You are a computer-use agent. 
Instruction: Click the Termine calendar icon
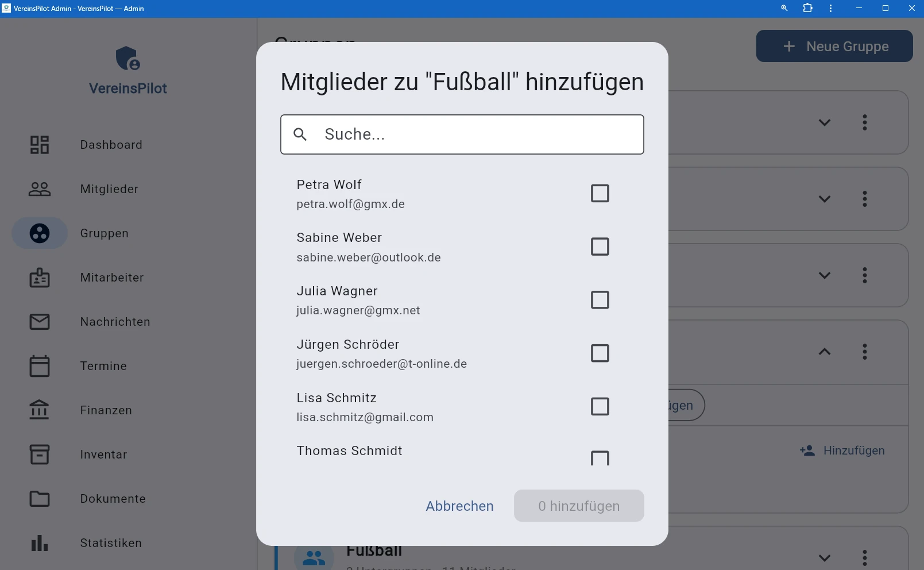tap(38, 366)
